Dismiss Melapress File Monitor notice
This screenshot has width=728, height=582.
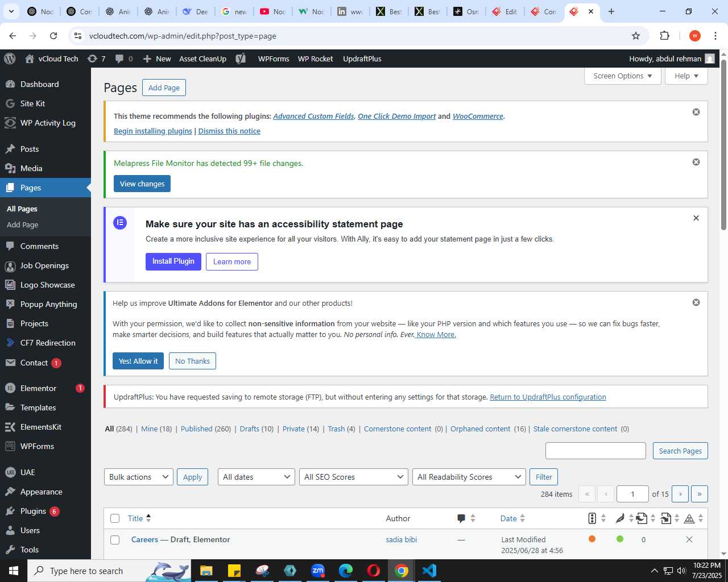[696, 162]
